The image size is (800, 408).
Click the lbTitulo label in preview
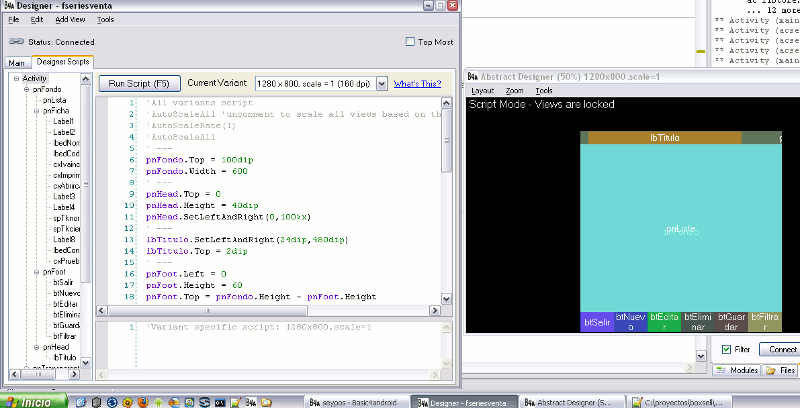coord(665,137)
